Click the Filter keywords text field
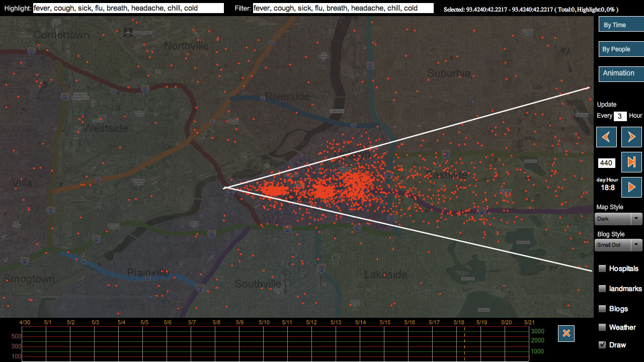This screenshot has width=644, height=362. (343, 8)
